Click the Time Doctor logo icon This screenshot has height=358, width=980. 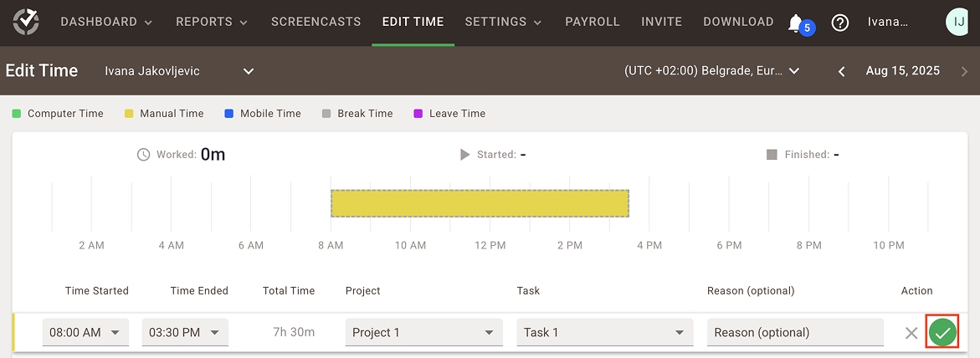(26, 23)
